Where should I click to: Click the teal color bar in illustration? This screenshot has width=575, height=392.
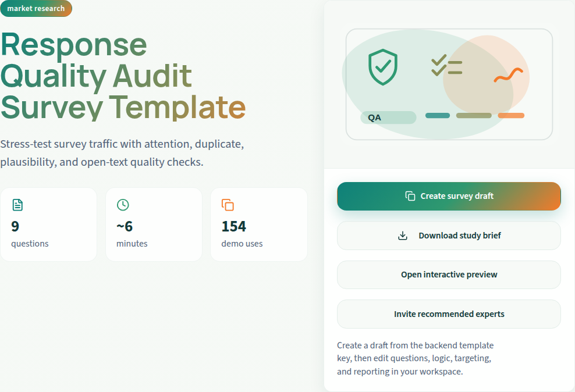[x=438, y=115]
